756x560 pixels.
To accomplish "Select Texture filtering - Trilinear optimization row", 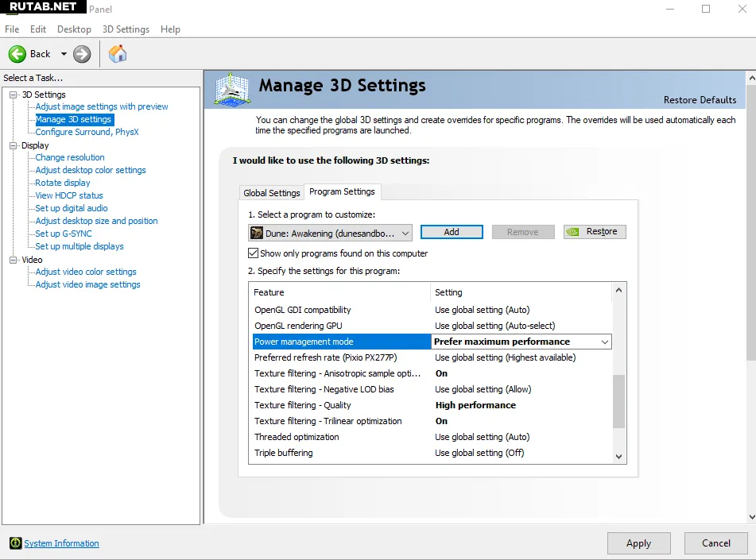I will coord(432,421).
